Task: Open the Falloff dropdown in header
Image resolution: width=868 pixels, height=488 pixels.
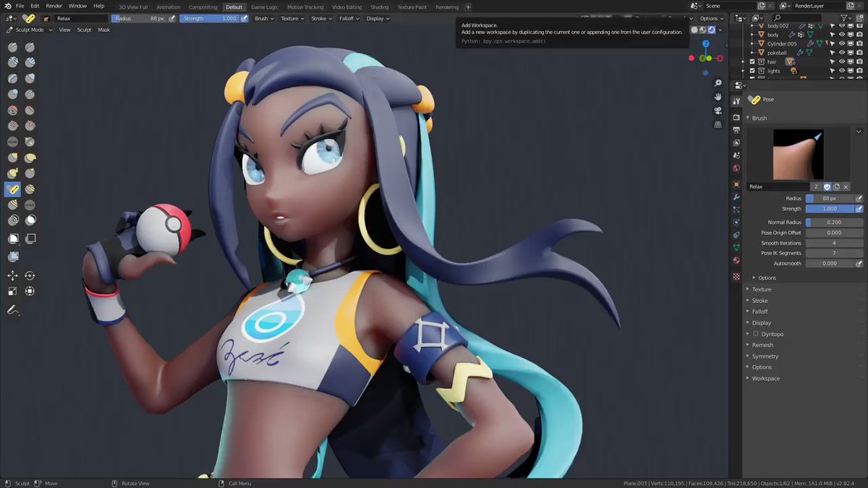Action: [348, 18]
